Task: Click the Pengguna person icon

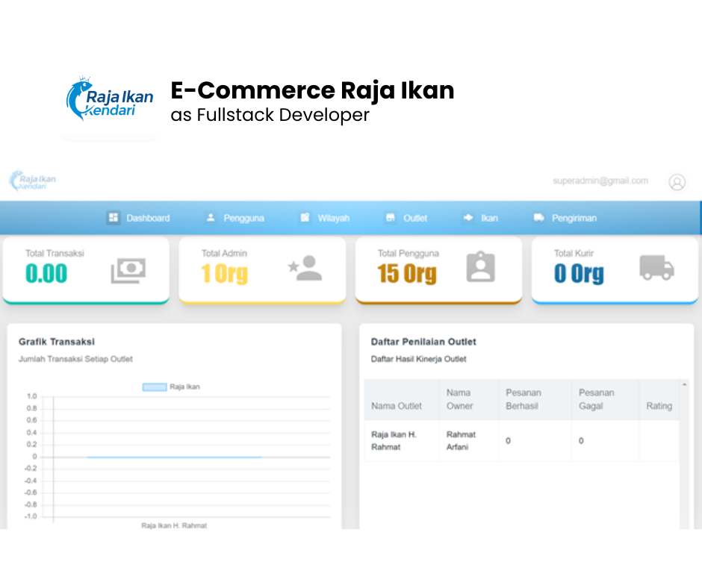Action: point(211,218)
